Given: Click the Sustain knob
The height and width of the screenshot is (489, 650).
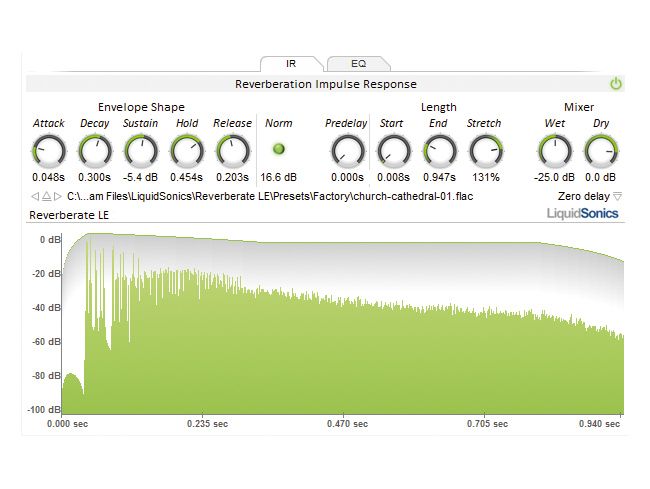Looking at the screenshot, I should [x=141, y=151].
